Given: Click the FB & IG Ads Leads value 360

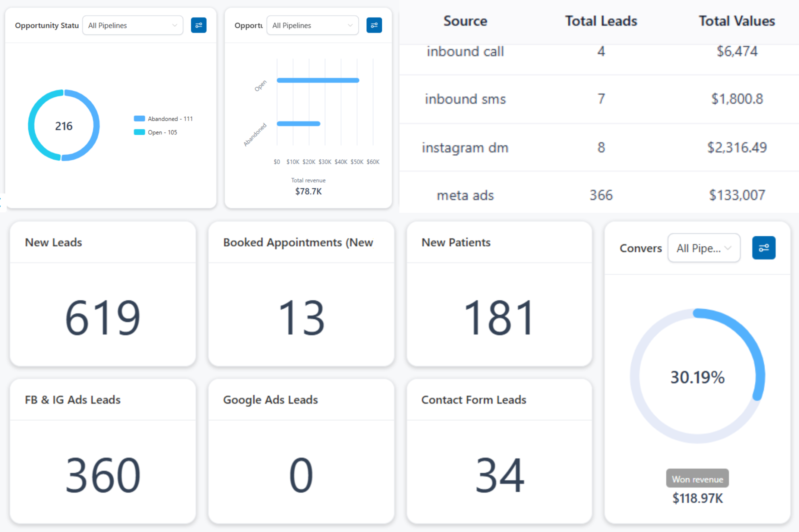Looking at the screenshot, I should (x=103, y=475).
